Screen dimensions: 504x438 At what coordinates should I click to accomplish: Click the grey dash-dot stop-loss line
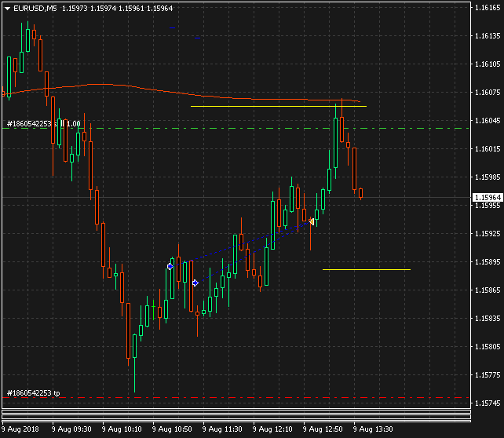pos(236,128)
